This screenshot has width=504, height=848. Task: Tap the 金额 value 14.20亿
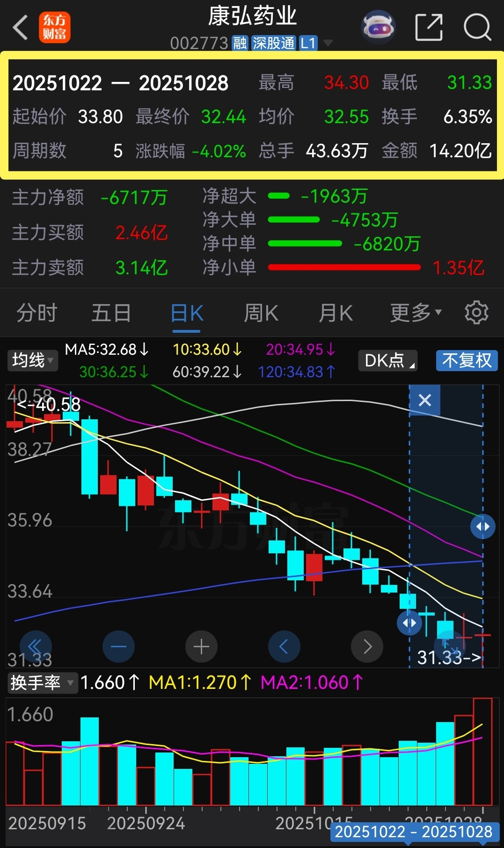(x=460, y=151)
